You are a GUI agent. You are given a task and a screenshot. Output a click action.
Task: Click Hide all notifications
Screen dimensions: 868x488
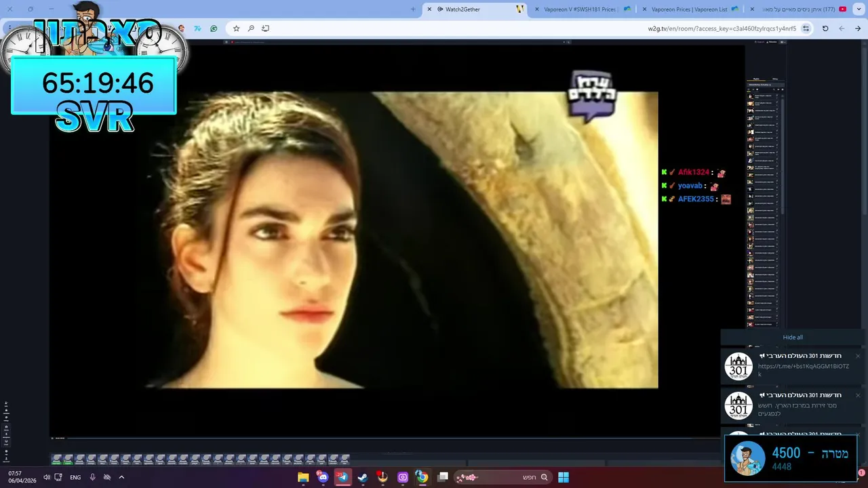pos(793,337)
